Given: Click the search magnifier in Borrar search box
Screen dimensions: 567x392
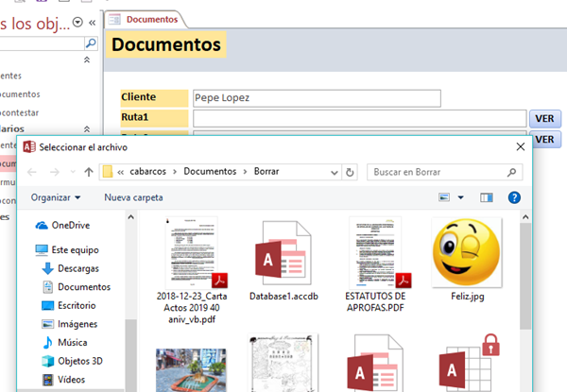Looking at the screenshot, I should pos(511,173).
